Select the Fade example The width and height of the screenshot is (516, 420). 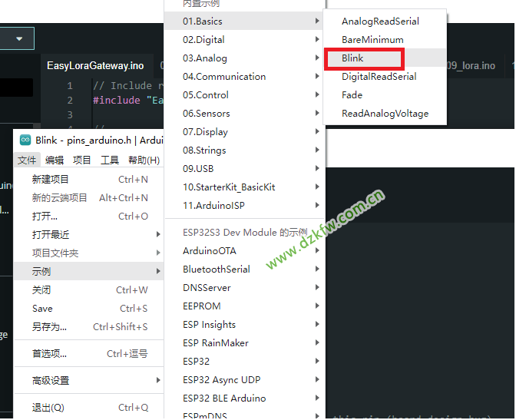[x=352, y=95]
